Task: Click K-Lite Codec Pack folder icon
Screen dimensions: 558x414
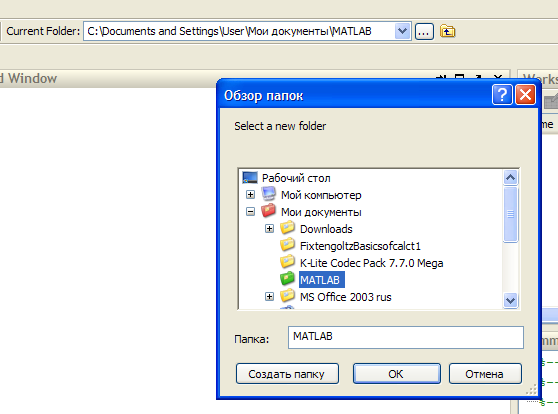Action: tap(287, 262)
